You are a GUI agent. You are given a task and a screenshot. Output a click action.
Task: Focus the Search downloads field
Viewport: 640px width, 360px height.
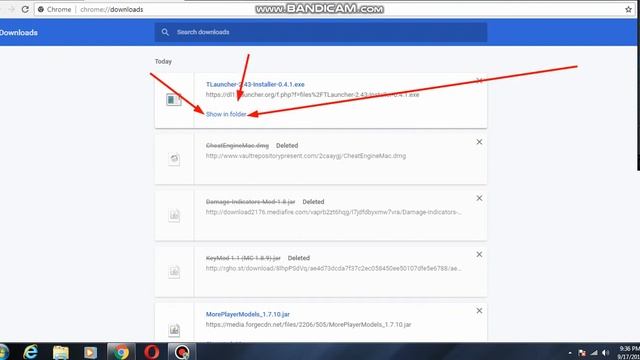[x=320, y=32]
